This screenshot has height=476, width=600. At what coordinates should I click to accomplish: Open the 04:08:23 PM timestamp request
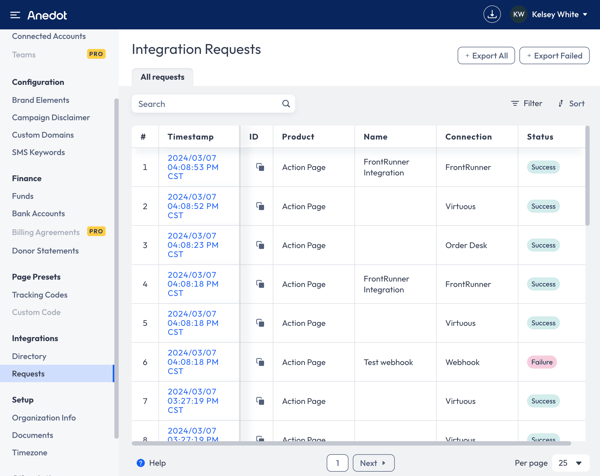point(193,245)
